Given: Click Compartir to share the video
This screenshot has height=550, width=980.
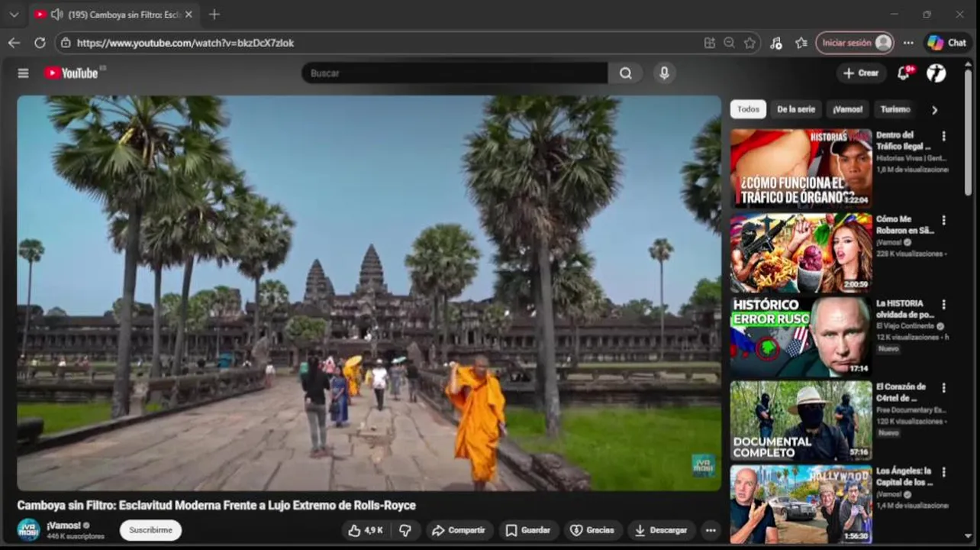Looking at the screenshot, I should click(x=457, y=530).
